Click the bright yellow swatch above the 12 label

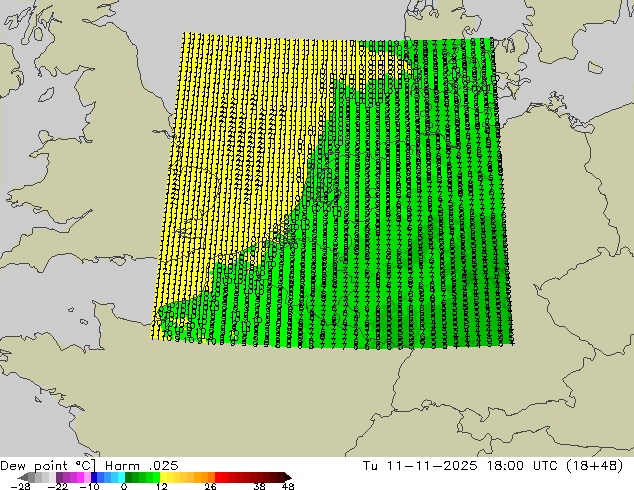163,477
